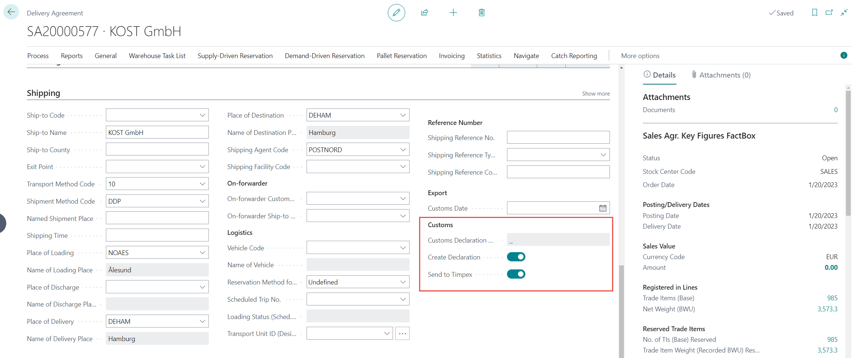This screenshot has height=358, width=868.
Task: Click the plus new record icon
Action: [453, 13]
